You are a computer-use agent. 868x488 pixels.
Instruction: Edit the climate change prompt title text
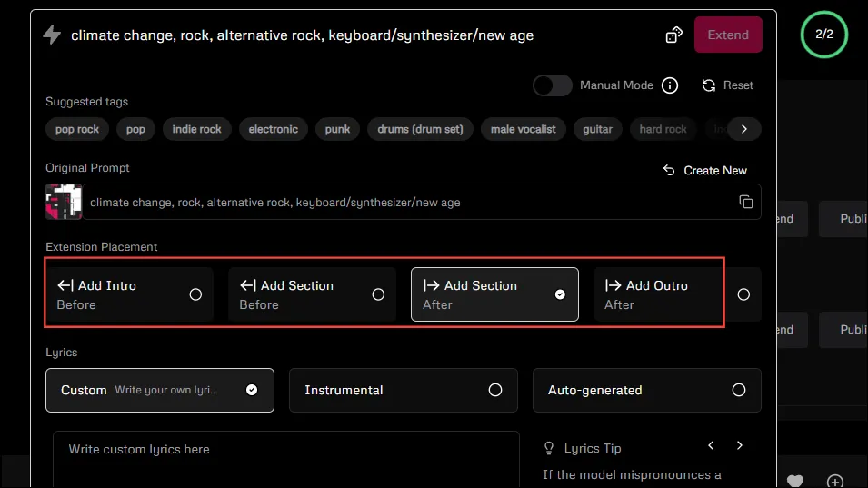click(303, 35)
